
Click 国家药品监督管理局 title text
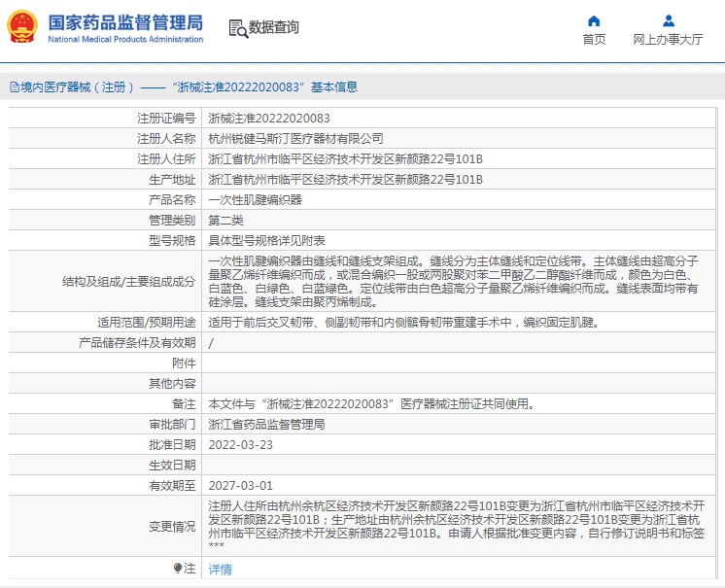point(125,22)
